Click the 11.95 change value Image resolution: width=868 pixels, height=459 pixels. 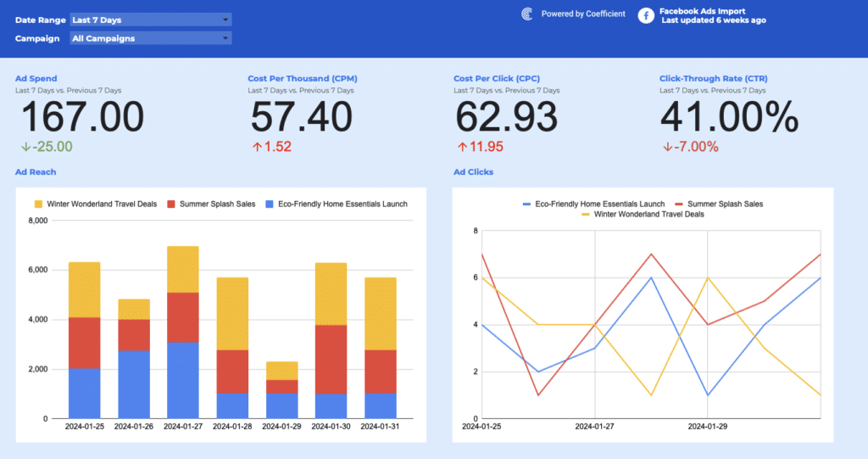click(x=487, y=147)
